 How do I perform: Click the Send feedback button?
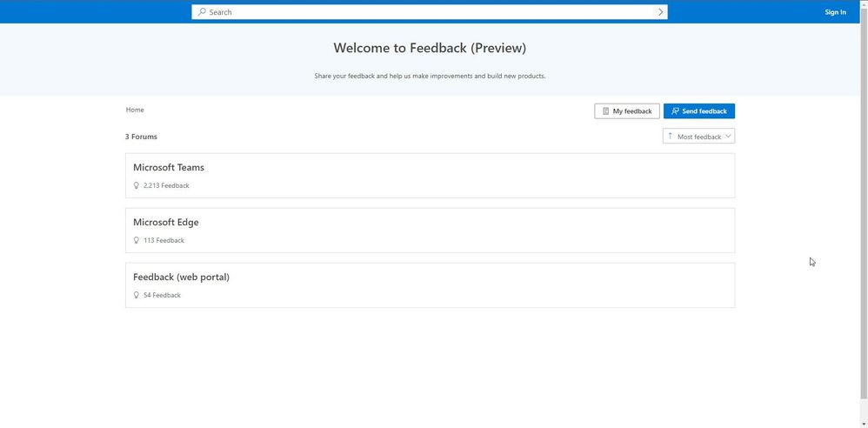[x=699, y=111]
